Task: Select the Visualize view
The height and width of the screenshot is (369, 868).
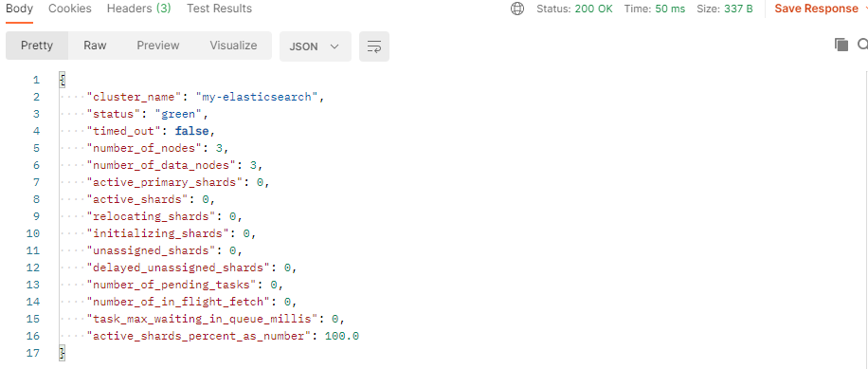Action: [x=233, y=46]
